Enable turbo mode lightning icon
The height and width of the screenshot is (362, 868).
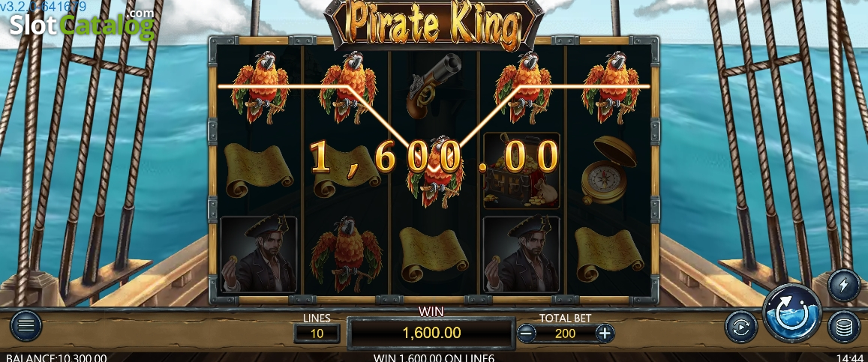(844, 286)
